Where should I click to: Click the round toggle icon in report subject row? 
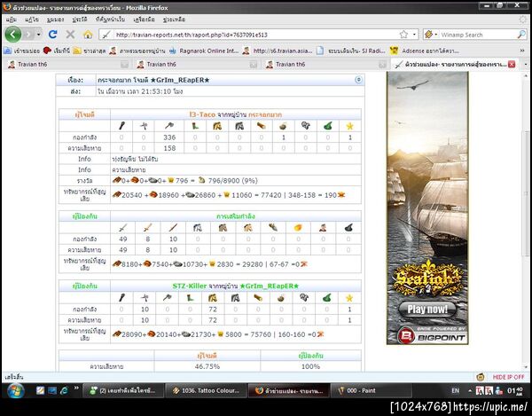pos(358,80)
